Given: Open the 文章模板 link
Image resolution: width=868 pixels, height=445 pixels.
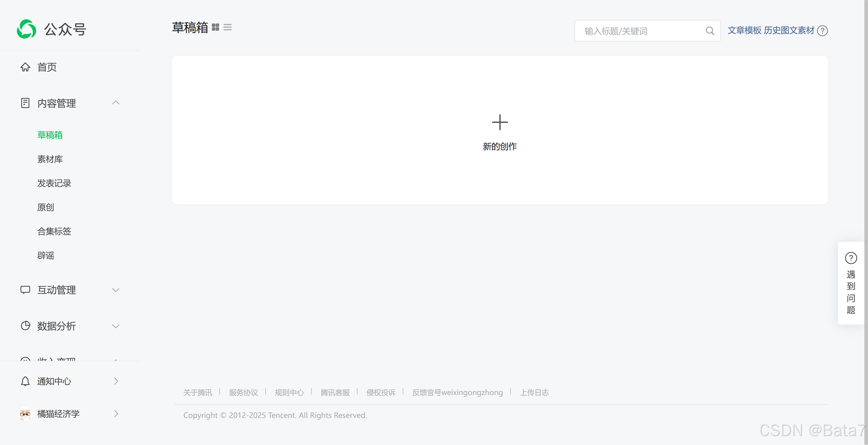Looking at the screenshot, I should [744, 31].
